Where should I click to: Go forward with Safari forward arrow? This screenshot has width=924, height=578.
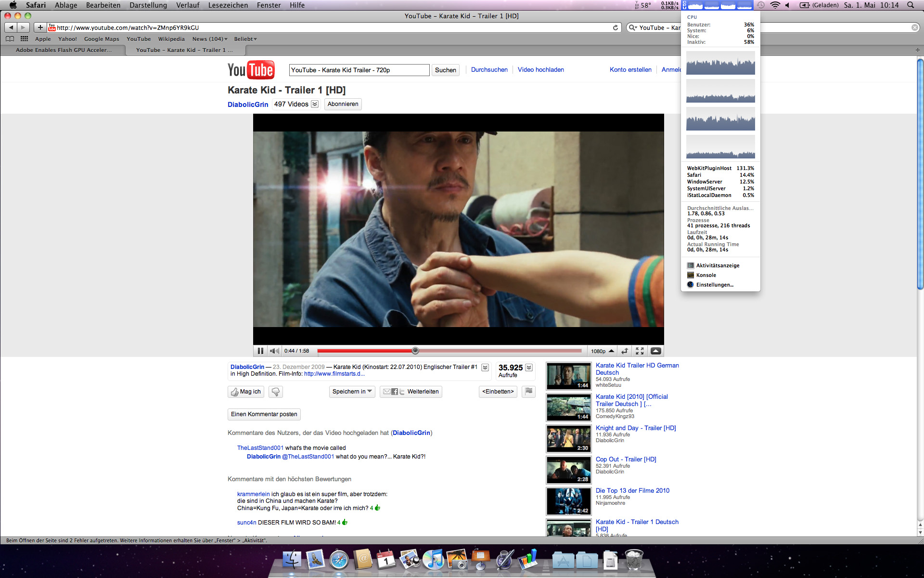(24, 27)
